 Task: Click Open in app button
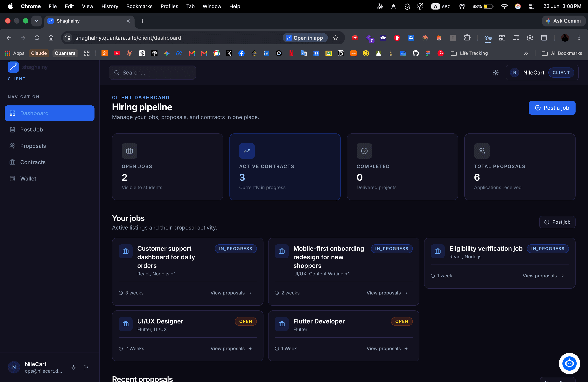pos(305,38)
